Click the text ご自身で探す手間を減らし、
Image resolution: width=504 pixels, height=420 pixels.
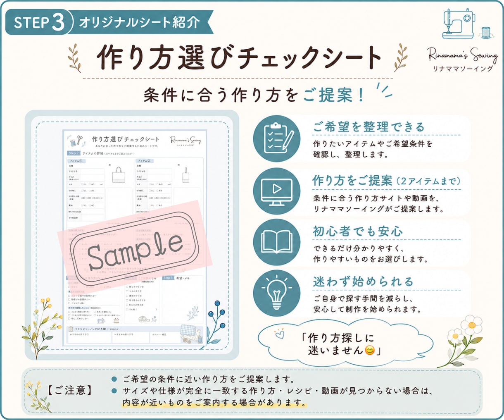coord(364,298)
